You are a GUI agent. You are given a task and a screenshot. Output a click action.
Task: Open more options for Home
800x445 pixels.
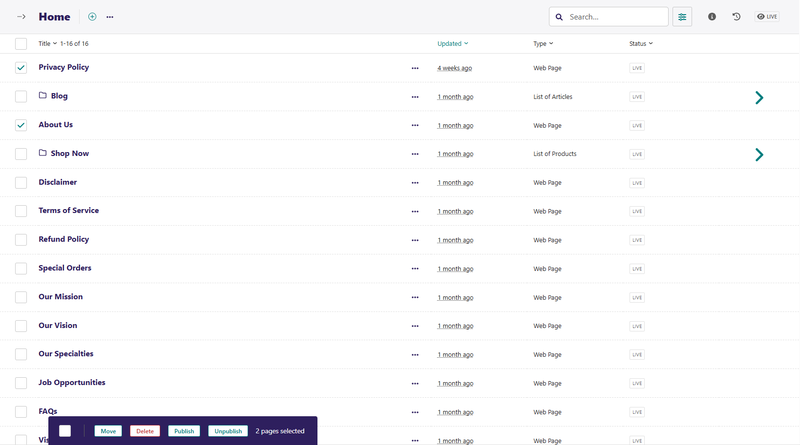click(x=110, y=17)
